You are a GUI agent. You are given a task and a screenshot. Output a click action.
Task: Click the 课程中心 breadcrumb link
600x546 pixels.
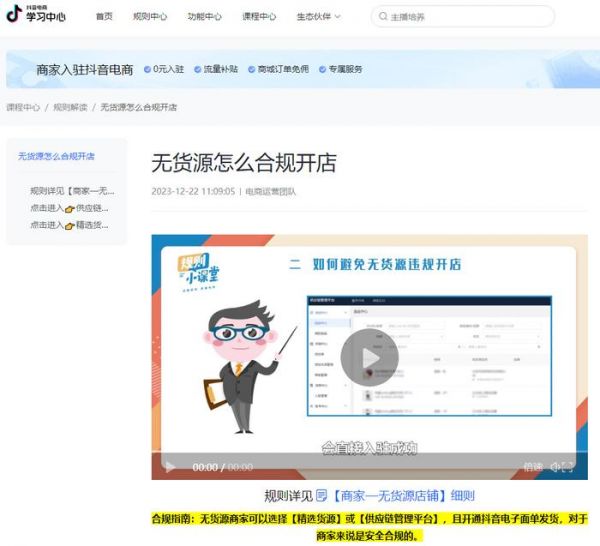tap(23, 107)
